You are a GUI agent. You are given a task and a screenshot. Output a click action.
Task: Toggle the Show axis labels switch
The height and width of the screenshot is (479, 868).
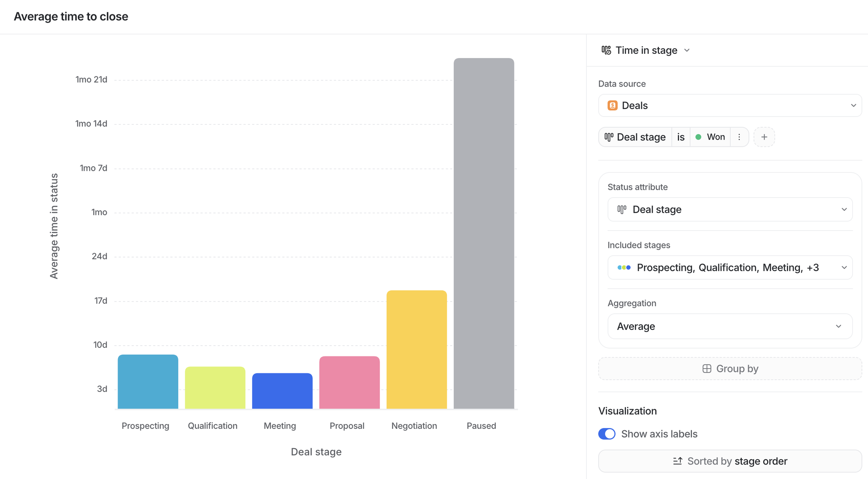tap(606, 434)
